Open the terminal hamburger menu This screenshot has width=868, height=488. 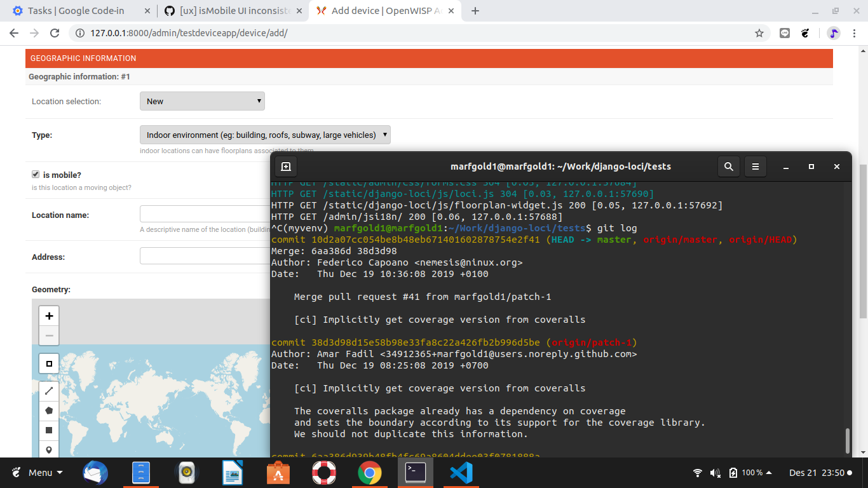pyautogui.click(x=755, y=166)
